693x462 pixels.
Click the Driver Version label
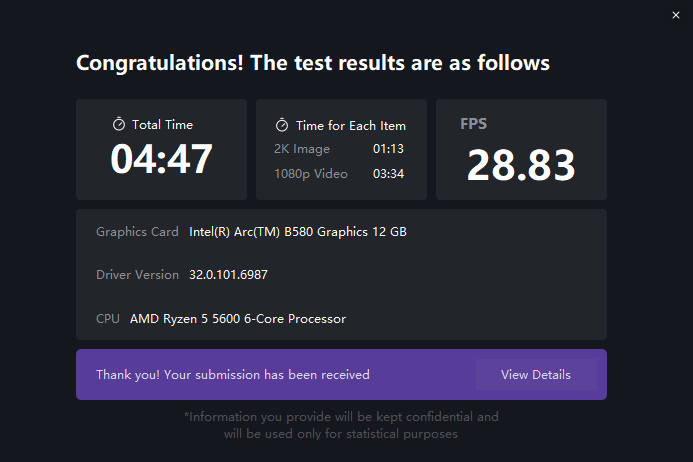click(x=137, y=275)
